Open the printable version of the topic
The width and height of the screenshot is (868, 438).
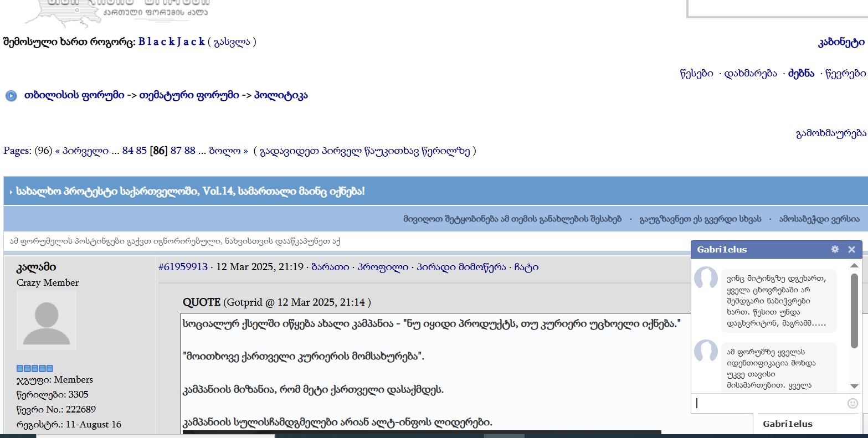(x=820, y=219)
